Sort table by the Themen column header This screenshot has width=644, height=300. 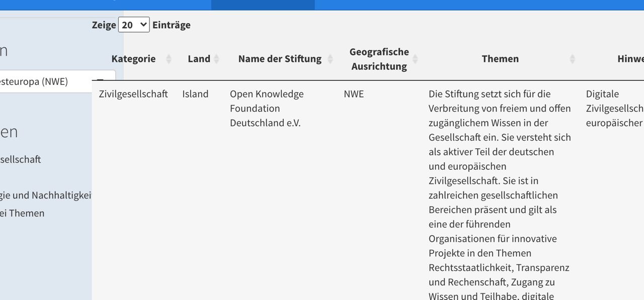point(500,59)
